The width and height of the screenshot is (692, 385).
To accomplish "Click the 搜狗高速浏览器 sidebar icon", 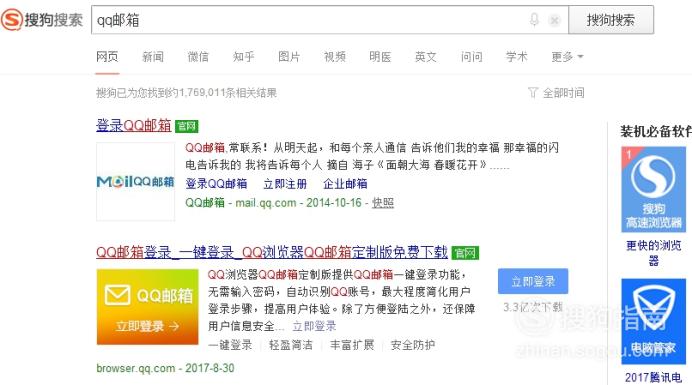I will (x=654, y=189).
